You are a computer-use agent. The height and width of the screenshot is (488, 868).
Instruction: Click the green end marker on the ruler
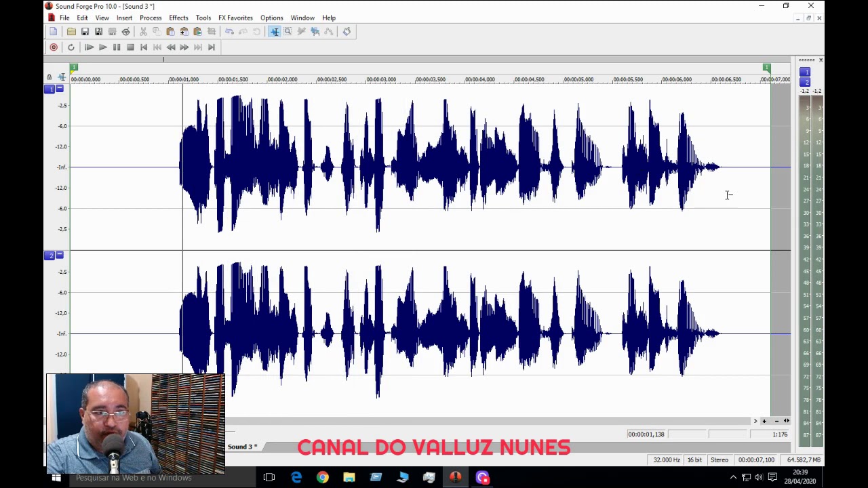click(x=766, y=67)
